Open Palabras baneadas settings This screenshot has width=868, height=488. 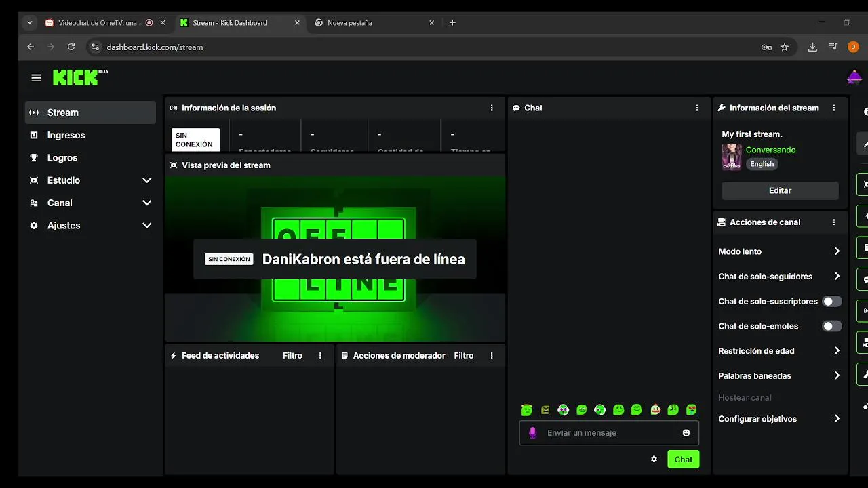[x=779, y=375]
